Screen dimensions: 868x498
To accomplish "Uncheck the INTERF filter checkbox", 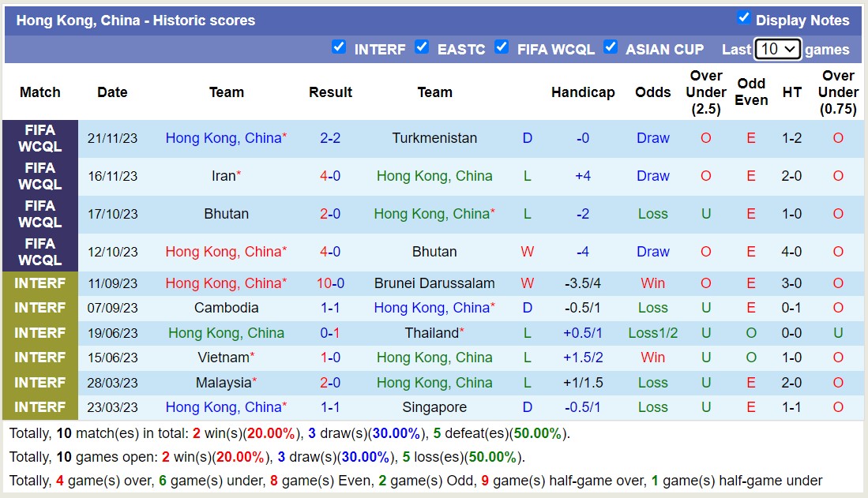I will [x=339, y=47].
